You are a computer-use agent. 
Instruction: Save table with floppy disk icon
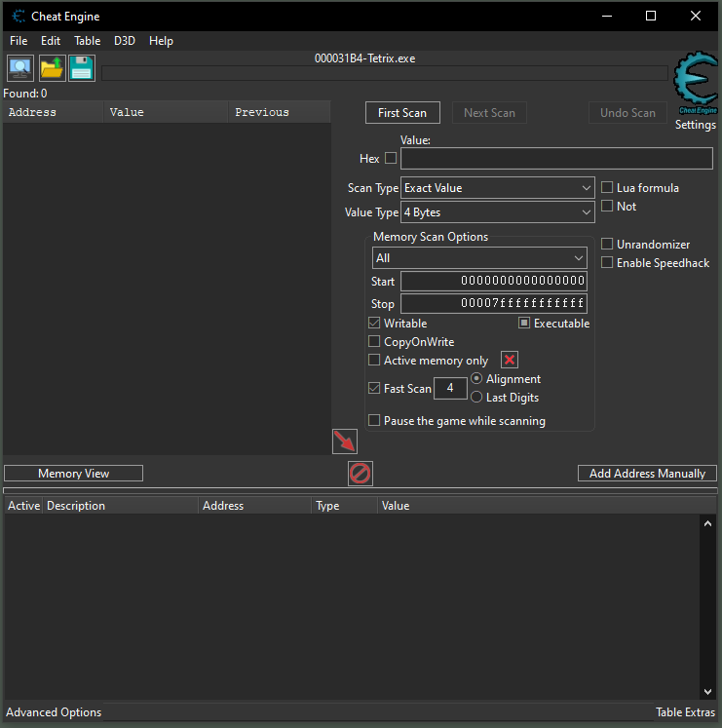click(x=82, y=68)
